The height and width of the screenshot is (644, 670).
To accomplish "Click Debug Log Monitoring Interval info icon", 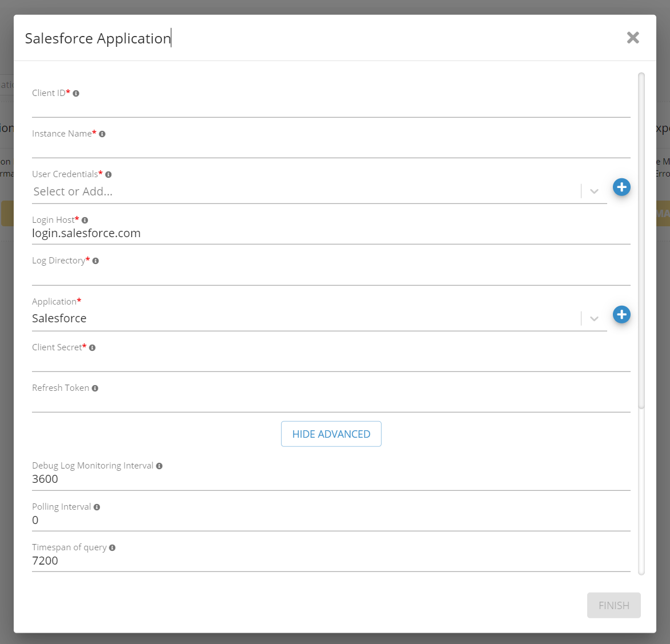I will pos(158,465).
